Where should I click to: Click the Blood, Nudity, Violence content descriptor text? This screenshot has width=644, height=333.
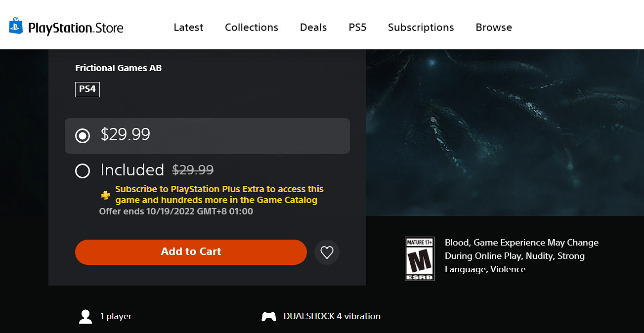click(521, 256)
